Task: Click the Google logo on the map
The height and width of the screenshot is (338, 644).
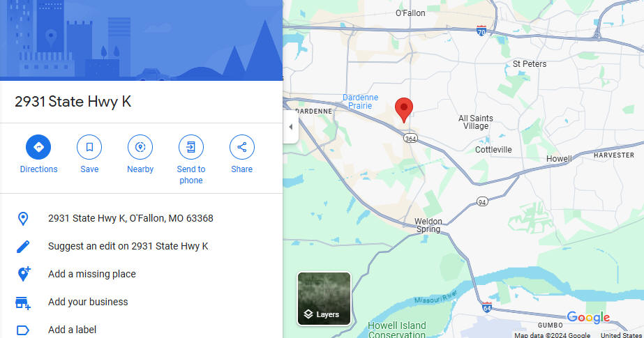Action: coord(588,317)
